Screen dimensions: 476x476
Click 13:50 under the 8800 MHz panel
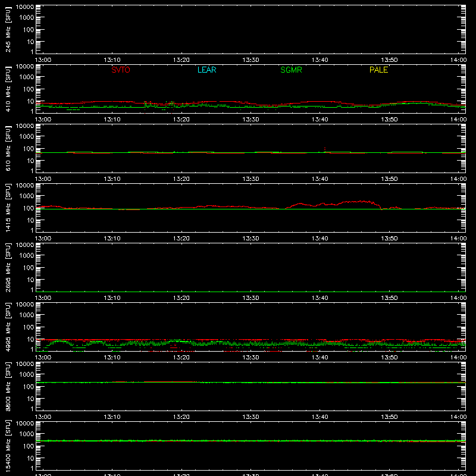click(389, 417)
